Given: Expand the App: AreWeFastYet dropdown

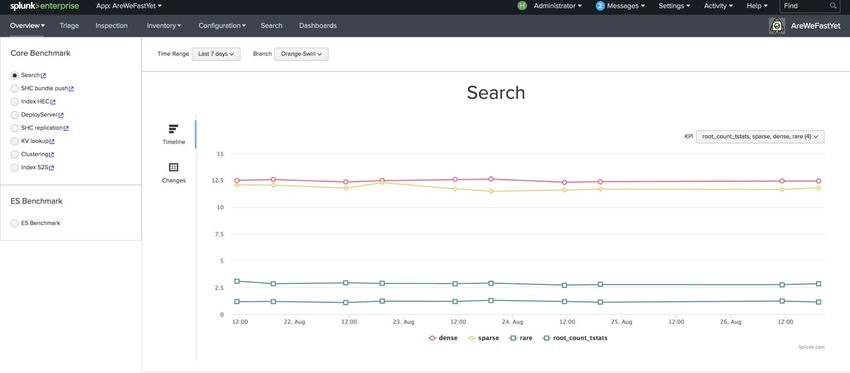Looking at the screenshot, I should [128, 6].
